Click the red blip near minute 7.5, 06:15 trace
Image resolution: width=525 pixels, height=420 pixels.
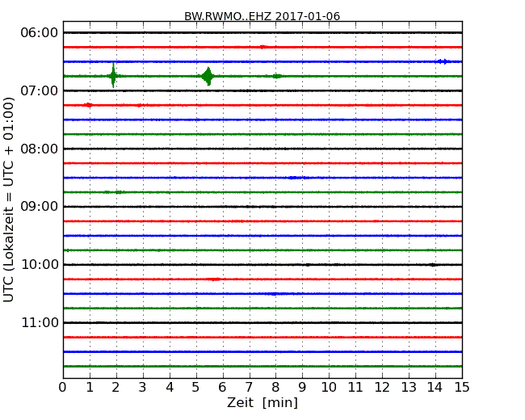[x=262, y=47]
